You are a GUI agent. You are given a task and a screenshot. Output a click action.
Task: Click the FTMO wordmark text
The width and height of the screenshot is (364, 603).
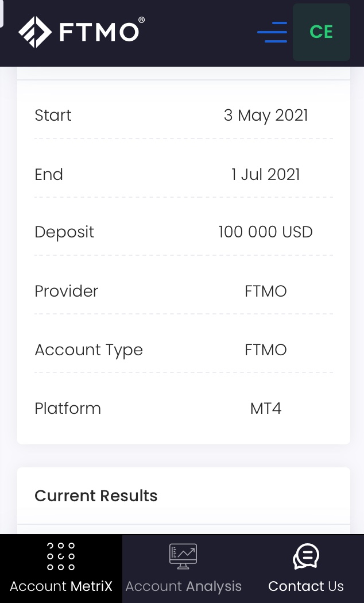(x=99, y=32)
